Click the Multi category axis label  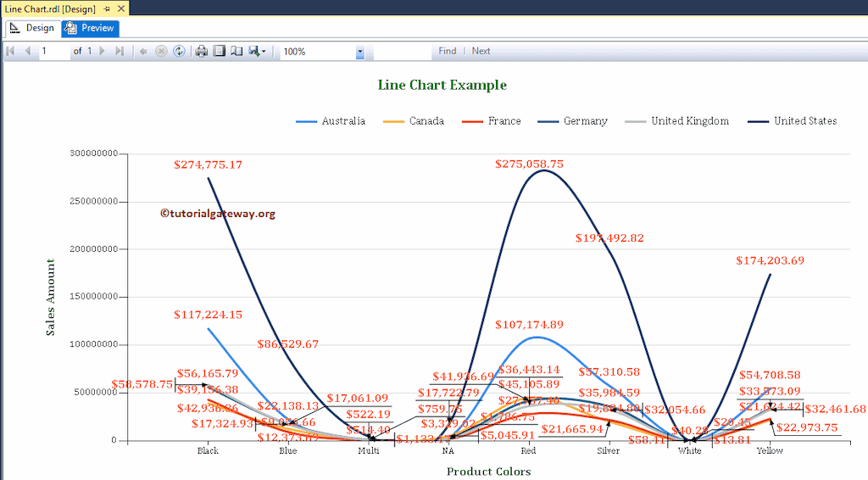click(x=369, y=450)
